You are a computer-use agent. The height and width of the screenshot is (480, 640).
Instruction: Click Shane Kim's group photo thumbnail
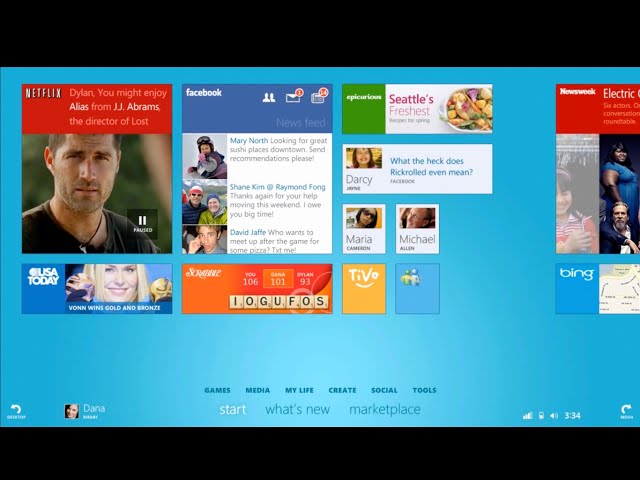click(204, 202)
